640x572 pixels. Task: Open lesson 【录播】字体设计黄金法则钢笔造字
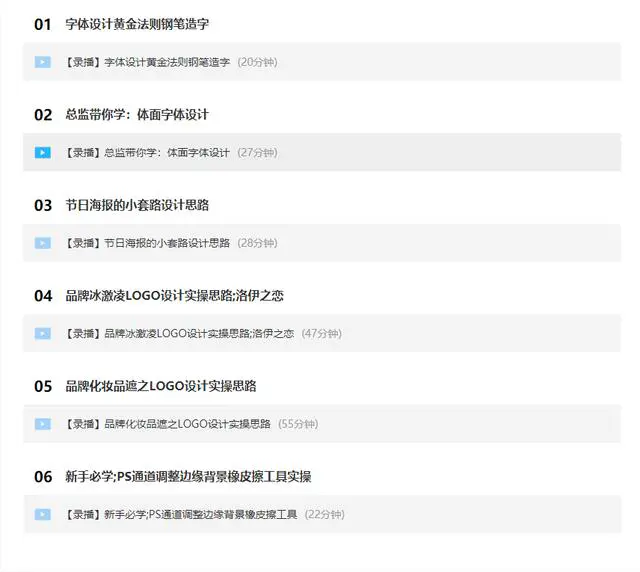(x=322, y=62)
